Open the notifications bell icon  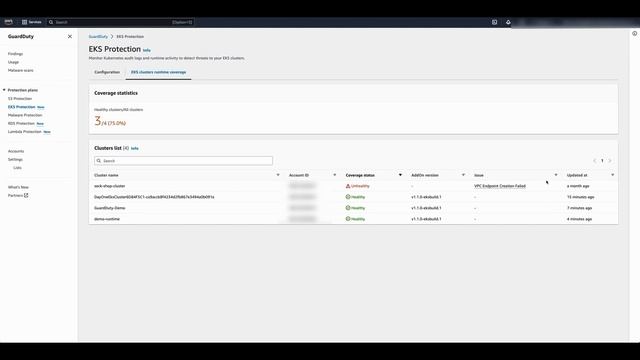click(508, 22)
